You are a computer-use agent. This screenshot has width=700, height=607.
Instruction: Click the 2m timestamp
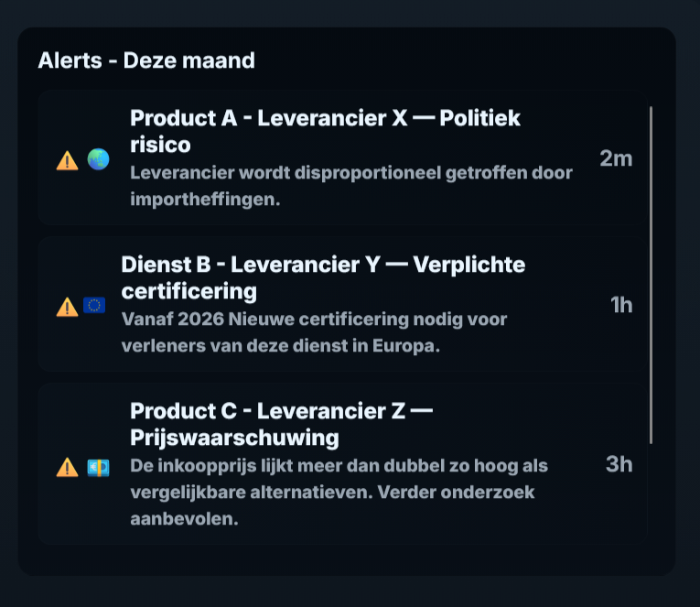tap(616, 158)
